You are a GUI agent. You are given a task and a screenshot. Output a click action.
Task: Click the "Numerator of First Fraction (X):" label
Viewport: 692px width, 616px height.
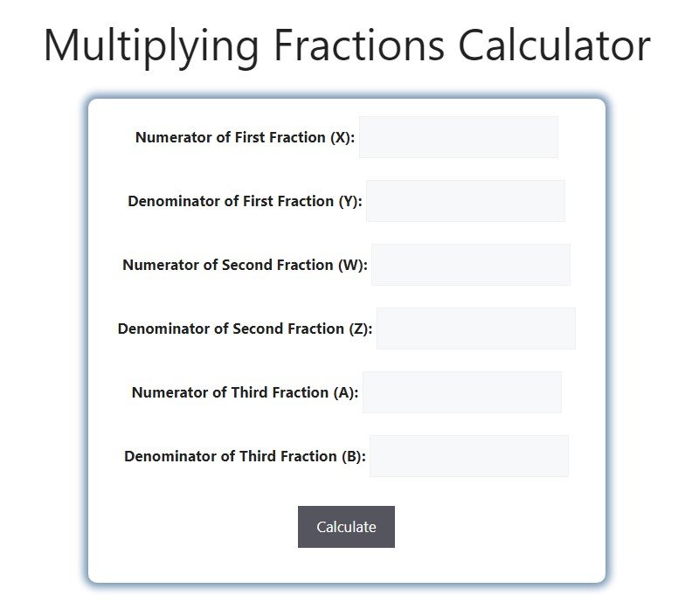coord(245,137)
